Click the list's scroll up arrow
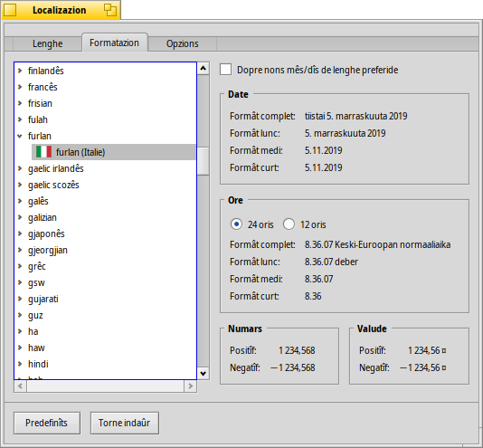This screenshot has width=483, height=448. tap(203, 69)
